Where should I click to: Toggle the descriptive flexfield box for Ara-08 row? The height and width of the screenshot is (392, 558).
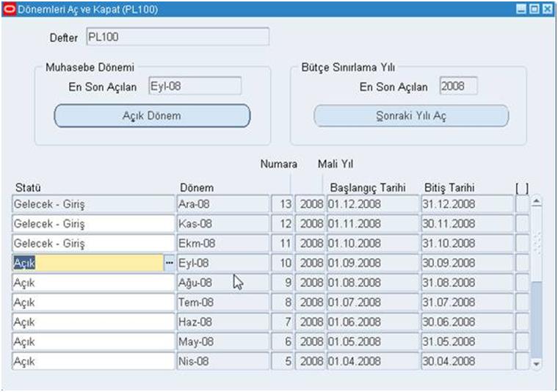click(x=521, y=203)
